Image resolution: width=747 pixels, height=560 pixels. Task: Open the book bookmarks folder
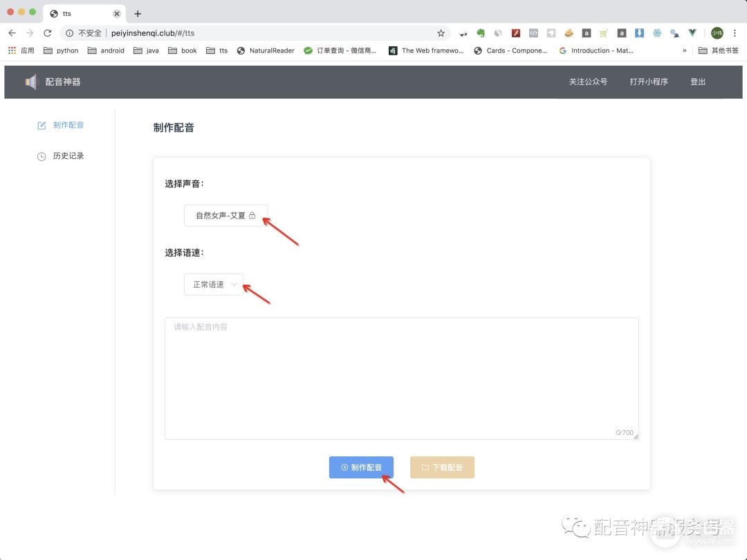point(183,50)
